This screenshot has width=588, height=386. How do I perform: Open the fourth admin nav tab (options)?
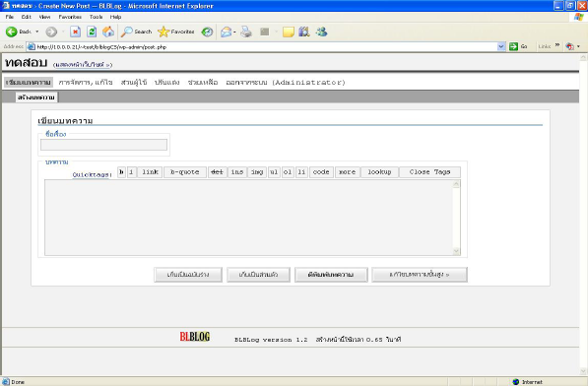click(167, 82)
